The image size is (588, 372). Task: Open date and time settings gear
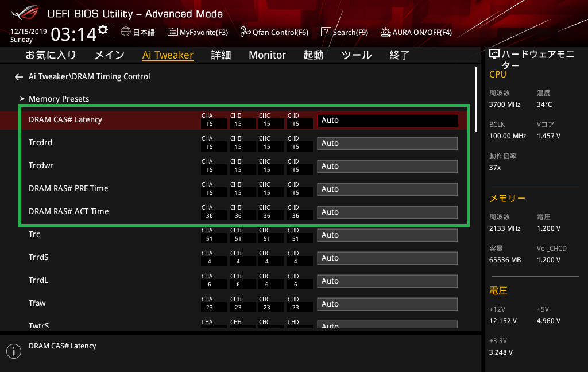tap(103, 30)
